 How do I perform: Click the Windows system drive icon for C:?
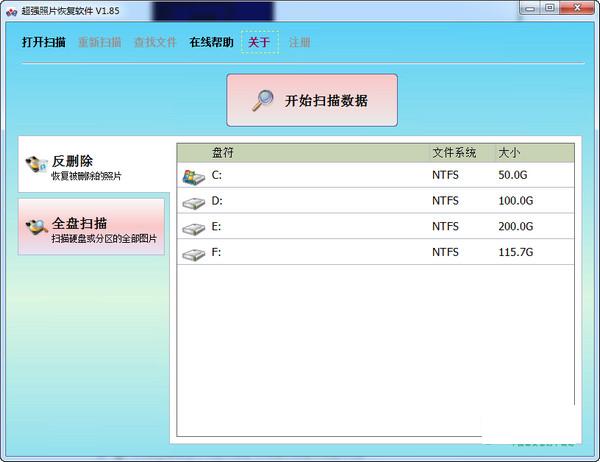pos(193,176)
